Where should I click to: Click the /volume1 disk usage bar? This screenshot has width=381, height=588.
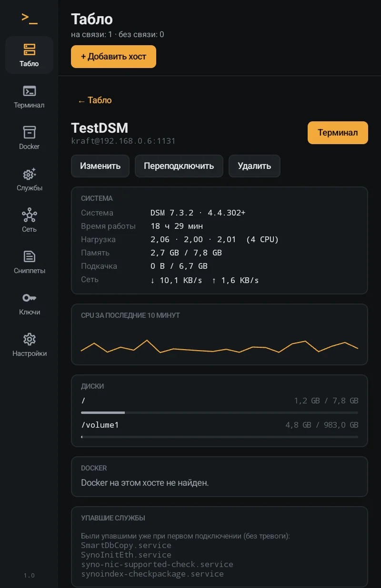tap(220, 436)
